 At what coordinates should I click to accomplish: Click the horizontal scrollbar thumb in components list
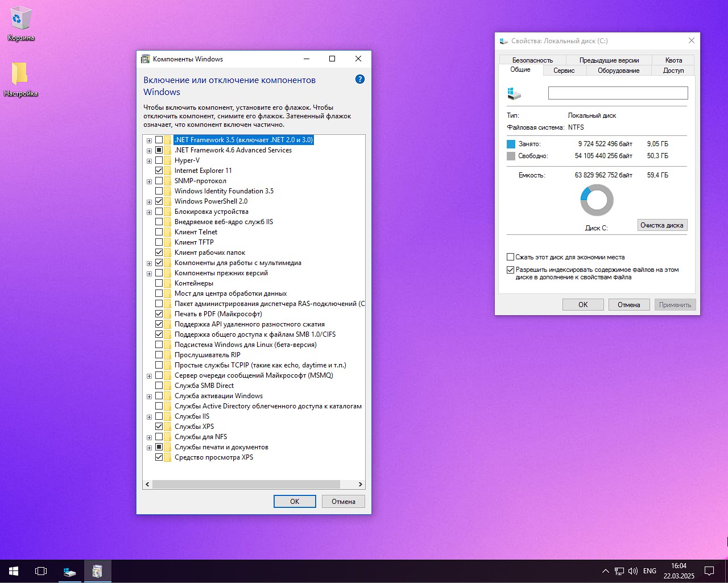(x=246, y=485)
